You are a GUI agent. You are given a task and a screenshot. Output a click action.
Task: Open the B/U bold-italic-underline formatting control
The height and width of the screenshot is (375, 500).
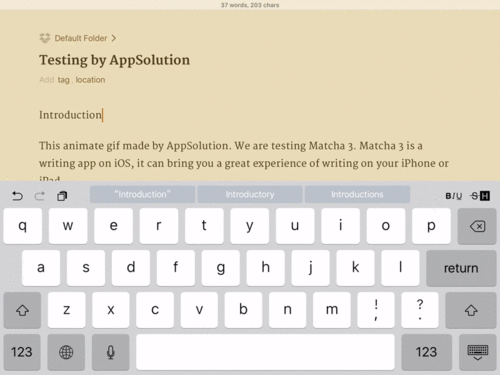pos(454,196)
